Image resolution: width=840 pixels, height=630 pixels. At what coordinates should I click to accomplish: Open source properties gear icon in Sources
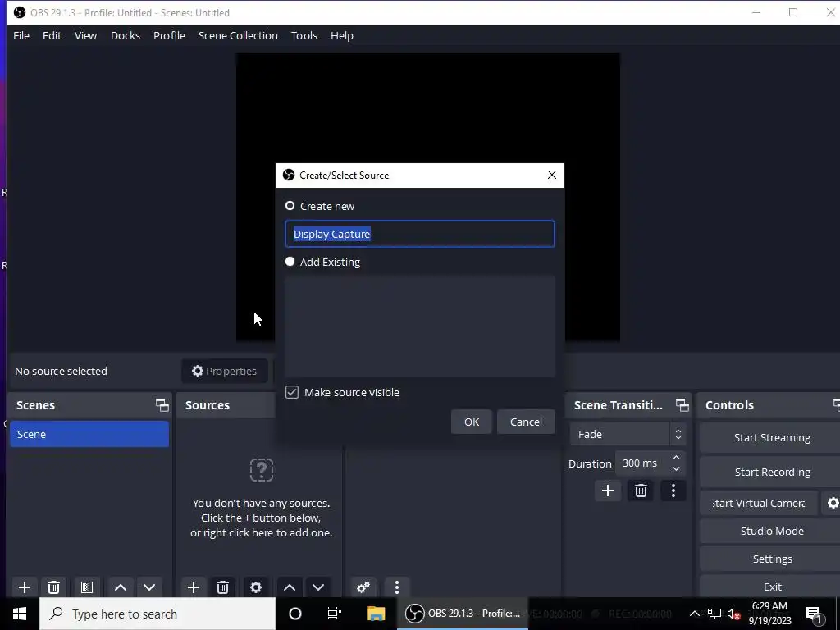[x=256, y=587]
